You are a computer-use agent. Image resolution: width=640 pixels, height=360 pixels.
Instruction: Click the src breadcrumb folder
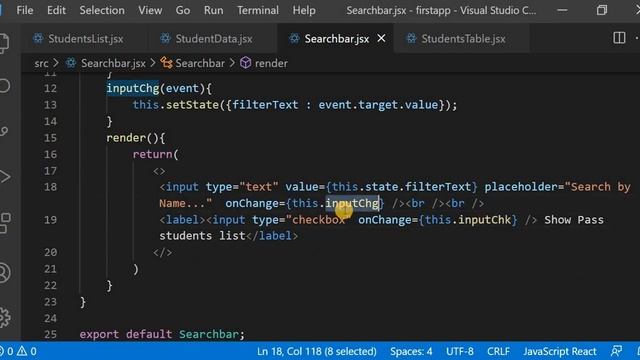(x=41, y=63)
